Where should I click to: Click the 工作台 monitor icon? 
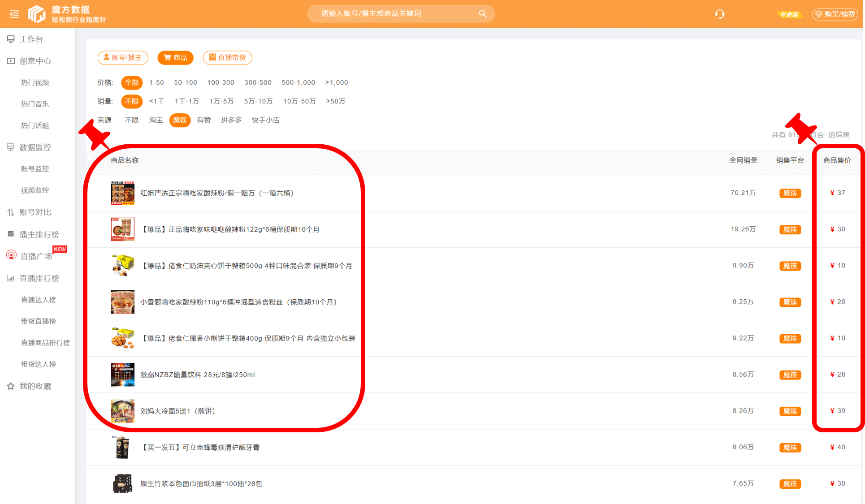11,39
